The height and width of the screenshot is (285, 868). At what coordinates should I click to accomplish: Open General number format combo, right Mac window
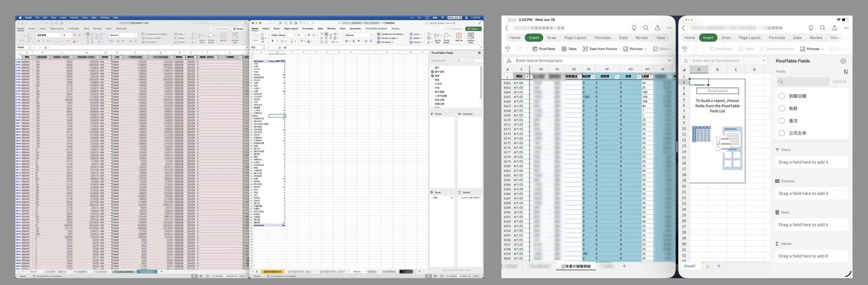pyautogui.click(x=359, y=35)
